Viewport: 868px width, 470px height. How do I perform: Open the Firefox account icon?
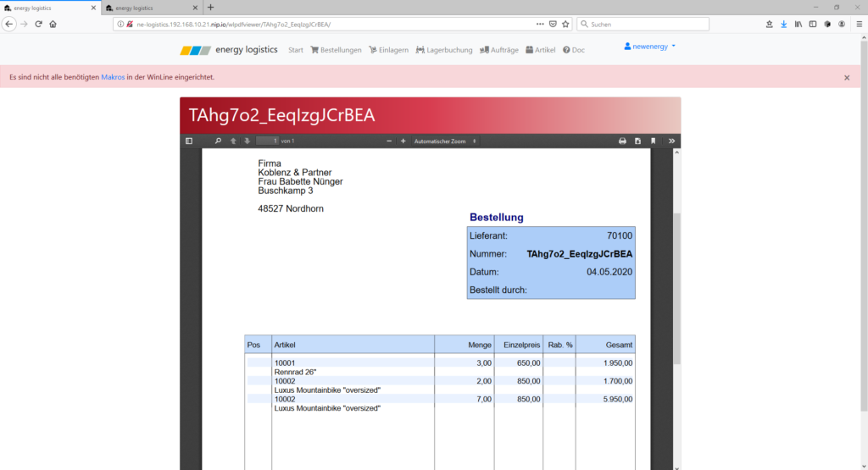(x=842, y=24)
